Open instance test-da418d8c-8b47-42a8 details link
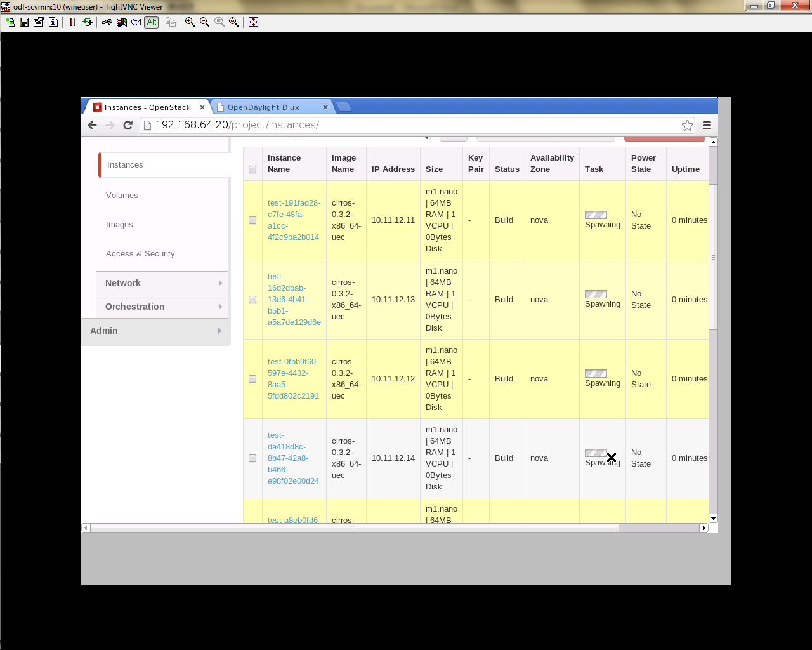This screenshot has height=650, width=812. [293, 458]
